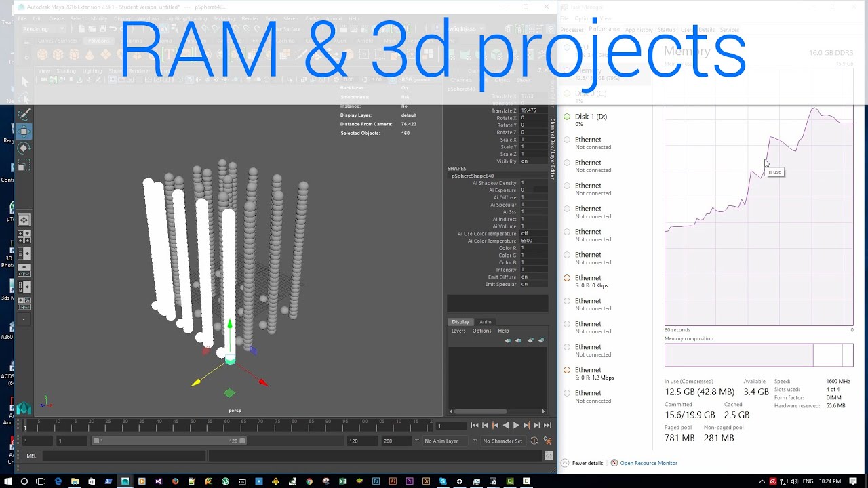
Task: Click Ai Use Color Temperature 'off' value
Action: pyautogui.click(x=534, y=233)
